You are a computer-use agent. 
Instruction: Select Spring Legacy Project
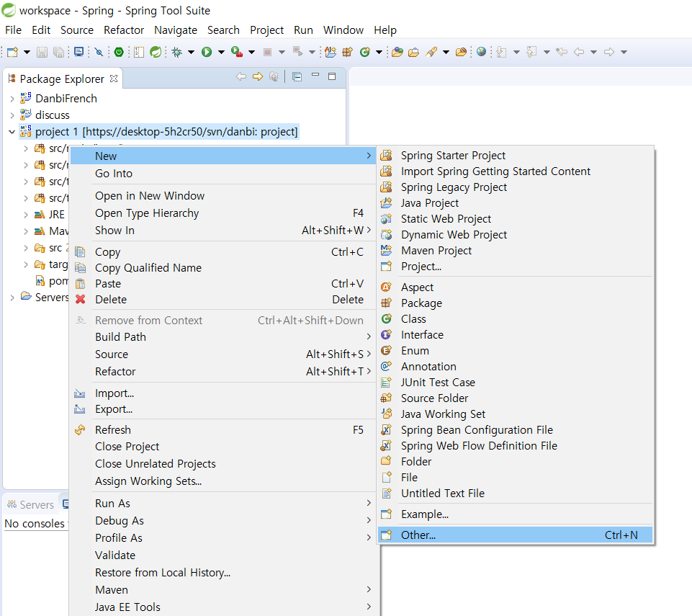pyautogui.click(x=515, y=187)
